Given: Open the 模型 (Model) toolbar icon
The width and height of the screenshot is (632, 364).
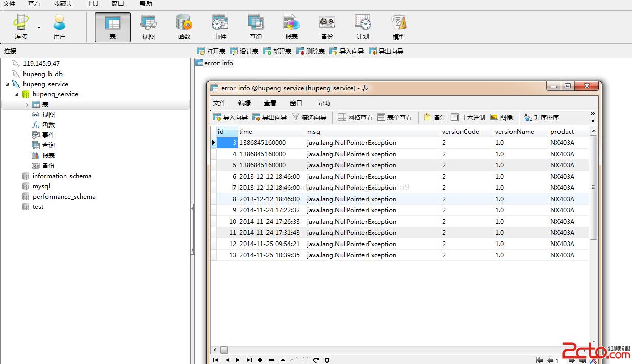Looking at the screenshot, I should [x=398, y=27].
